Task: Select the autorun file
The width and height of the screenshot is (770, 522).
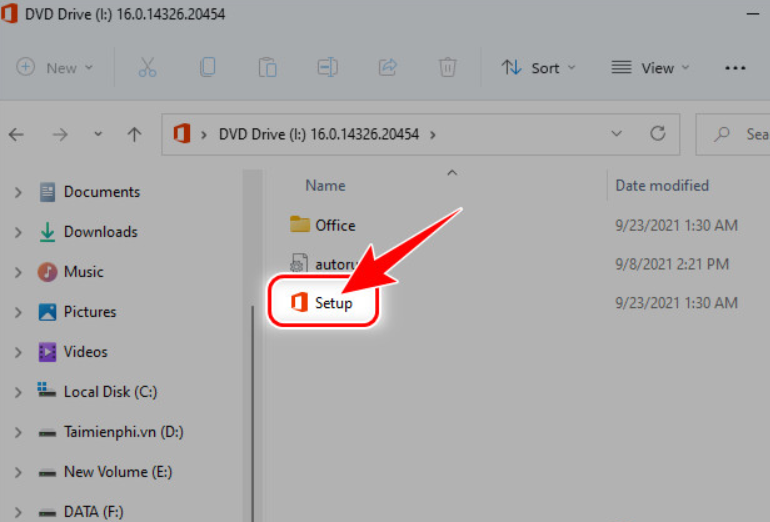Action: [336, 264]
